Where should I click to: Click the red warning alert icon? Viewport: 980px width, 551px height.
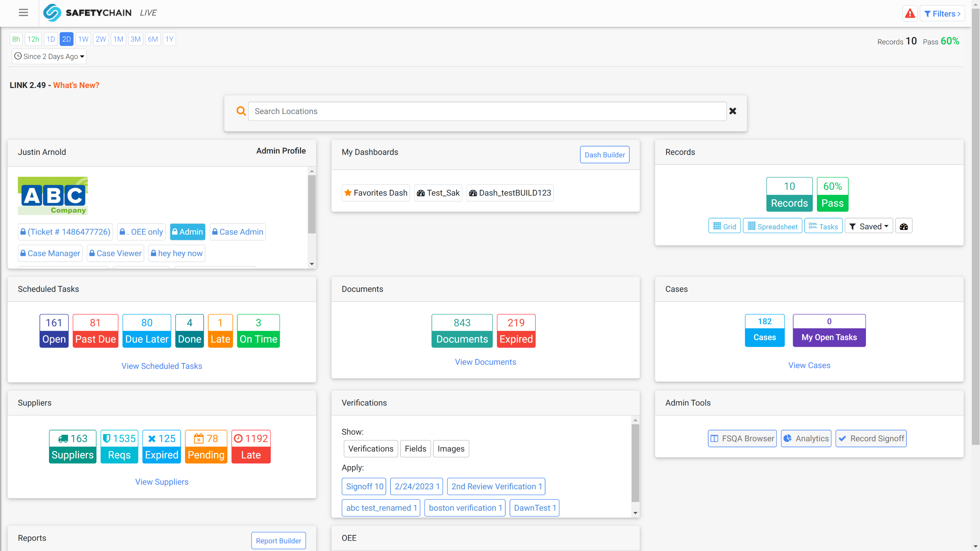click(x=910, y=14)
